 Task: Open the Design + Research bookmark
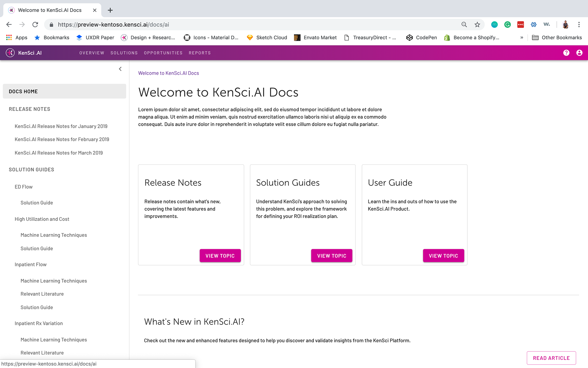tap(148, 37)
